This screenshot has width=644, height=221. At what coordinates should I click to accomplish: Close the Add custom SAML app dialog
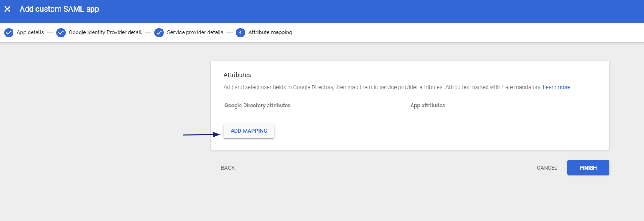click(7, 9)
